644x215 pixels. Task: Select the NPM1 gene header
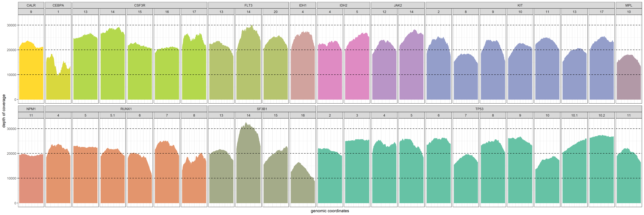click(x=31, y=109)
